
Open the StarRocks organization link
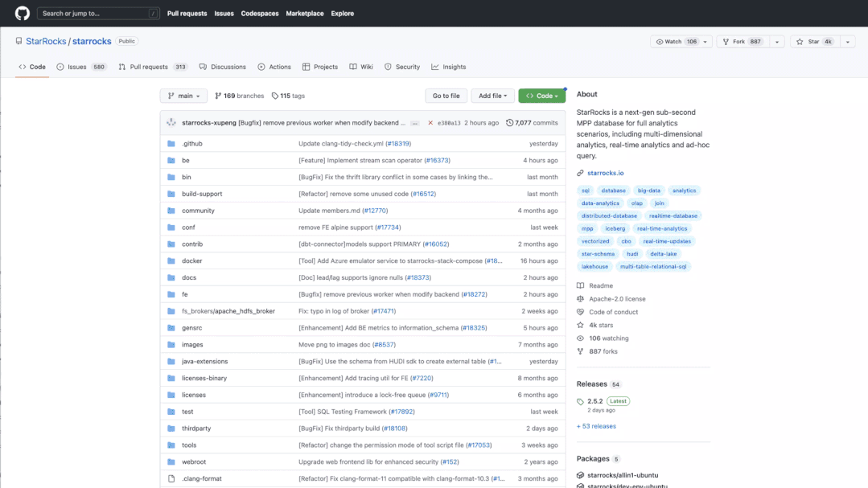coord(46,41)
